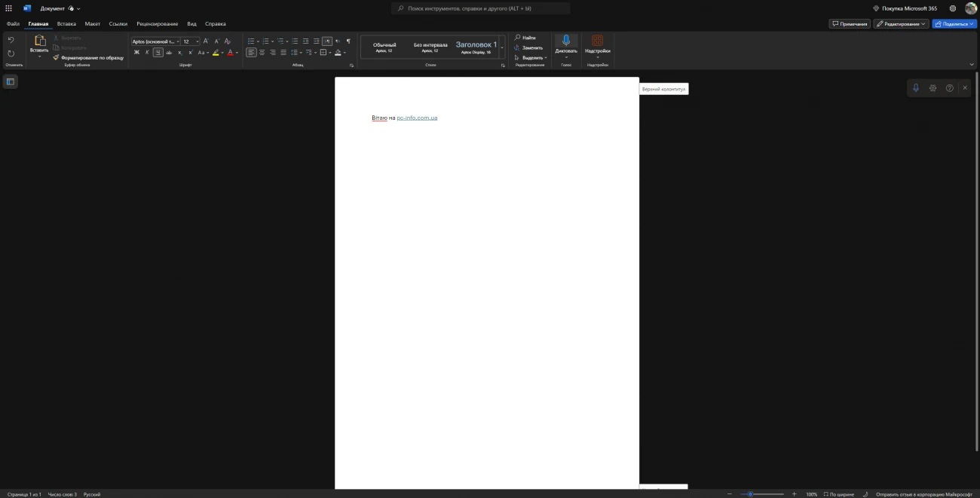Open dictation settings gear icon
Screen dimensions: 980x498
933,88
